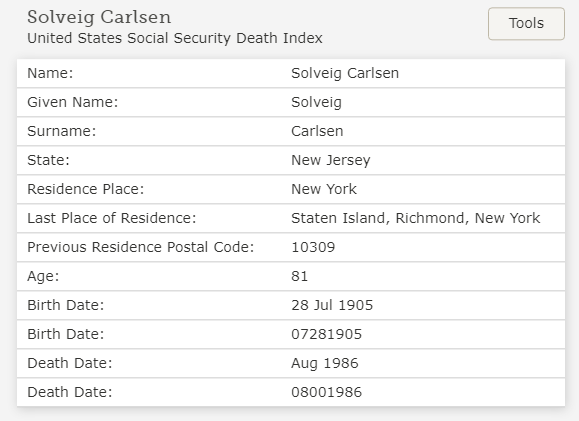Click the Surname value Carlsen
Image resolution: width=579 pixels, height=421 pixels.
pos(317,131)
